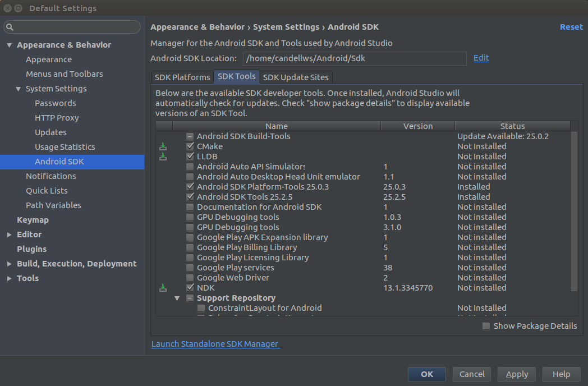Open Quick Lists settings
This screenshot has height=386, width=588.
(x=47, y=191)
